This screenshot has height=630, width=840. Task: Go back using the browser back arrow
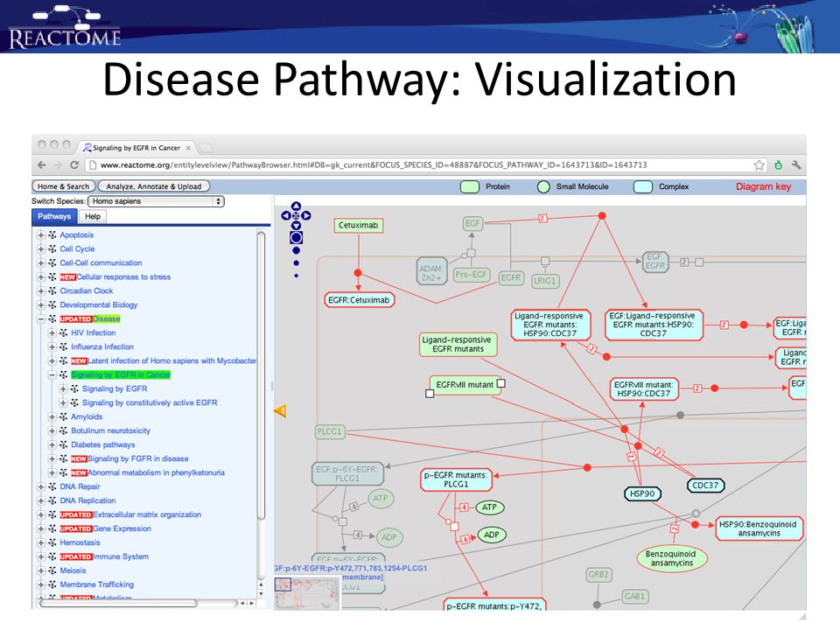(42, 165)
